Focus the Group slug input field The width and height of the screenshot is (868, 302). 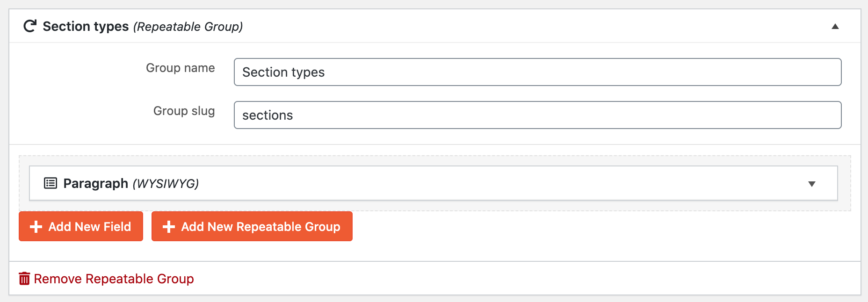(x=538, y=115)
